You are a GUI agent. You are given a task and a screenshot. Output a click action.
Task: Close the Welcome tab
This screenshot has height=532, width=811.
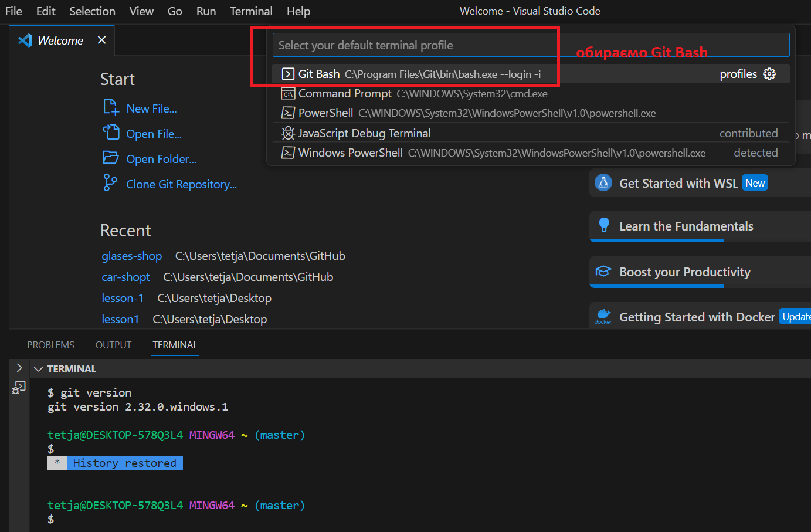click(101, 40)
